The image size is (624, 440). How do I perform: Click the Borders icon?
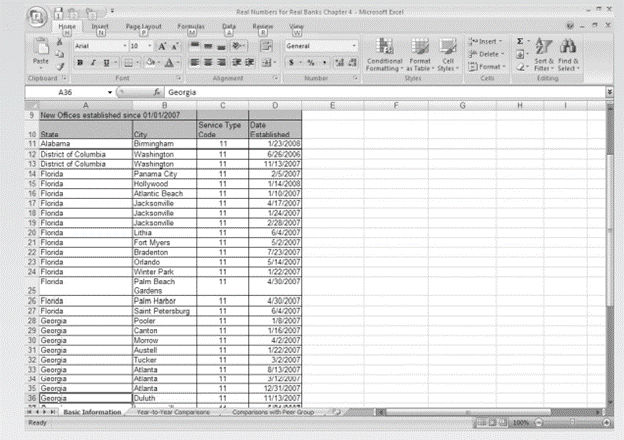129,62
